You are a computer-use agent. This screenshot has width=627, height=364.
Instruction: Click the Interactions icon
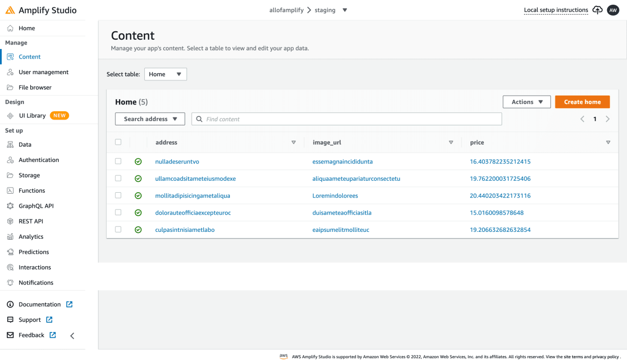pyautogui.click(x=10, y=267)
